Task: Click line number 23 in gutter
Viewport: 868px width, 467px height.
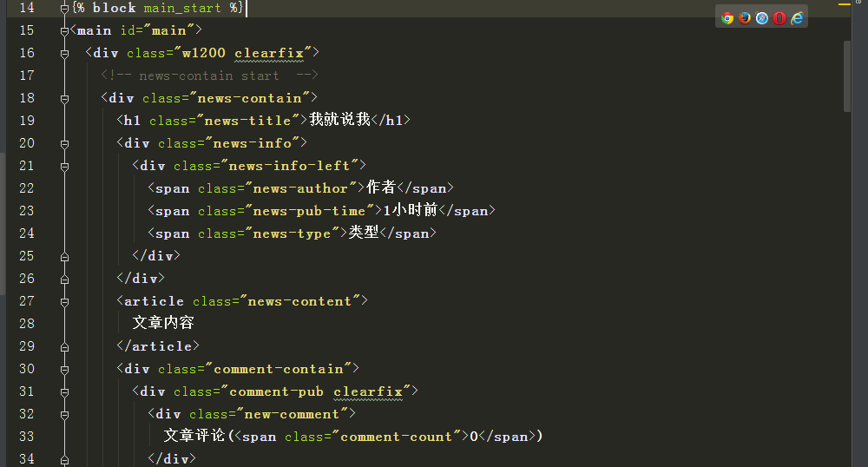Action: click(x=27, y=211)
